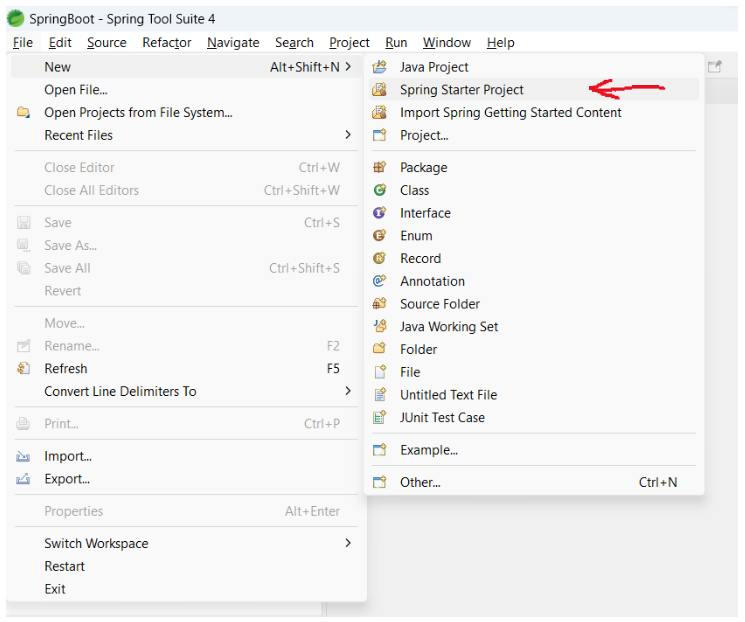Click the Other... wizard icon

[379, 482]
